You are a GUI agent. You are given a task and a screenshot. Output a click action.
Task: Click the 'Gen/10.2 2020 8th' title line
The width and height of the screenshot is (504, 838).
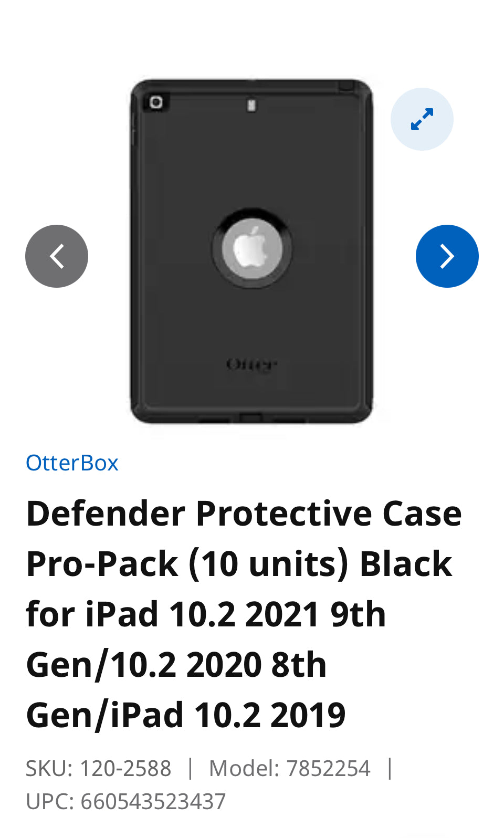point(176,665)
